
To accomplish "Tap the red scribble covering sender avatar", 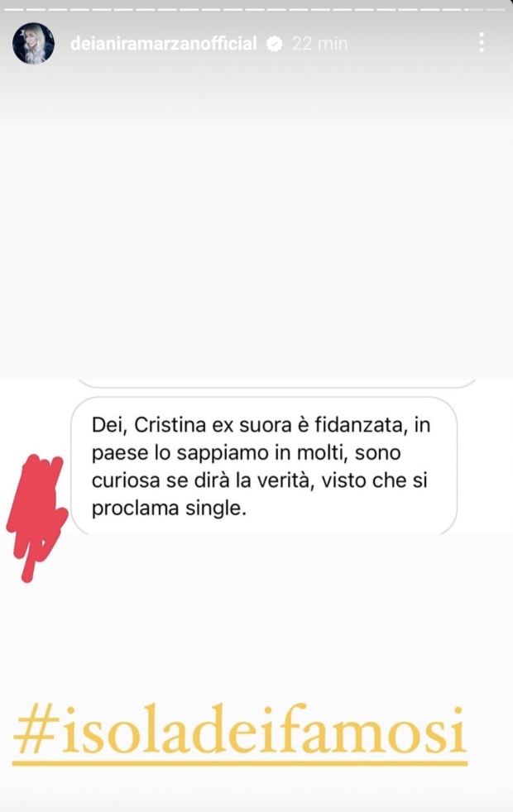I will 37,516.
